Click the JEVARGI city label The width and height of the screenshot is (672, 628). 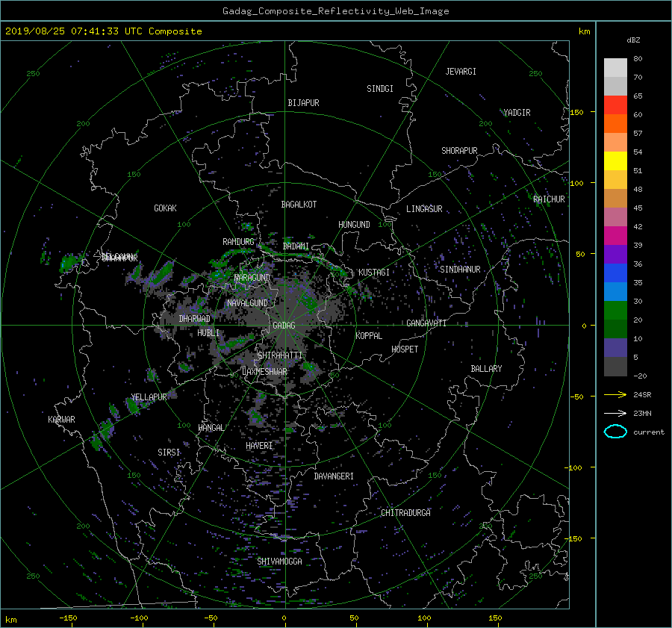[461, 72]
